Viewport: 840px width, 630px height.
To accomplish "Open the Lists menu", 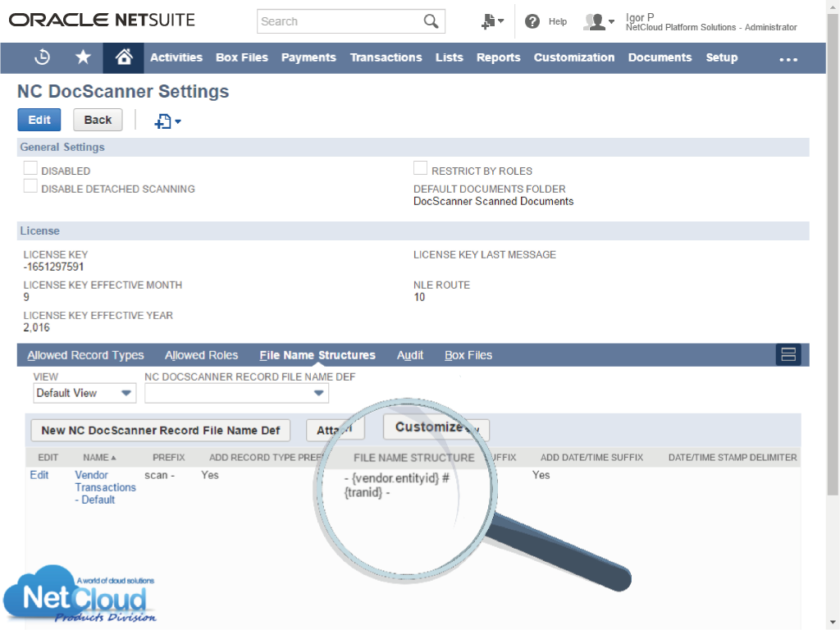I will coord(449,57).
